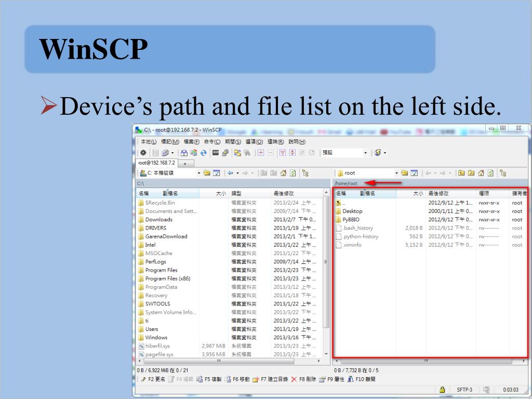
Task: Toggle the remote panel directory tree icon
Action: pyautogui.click(x=503, y=173)
